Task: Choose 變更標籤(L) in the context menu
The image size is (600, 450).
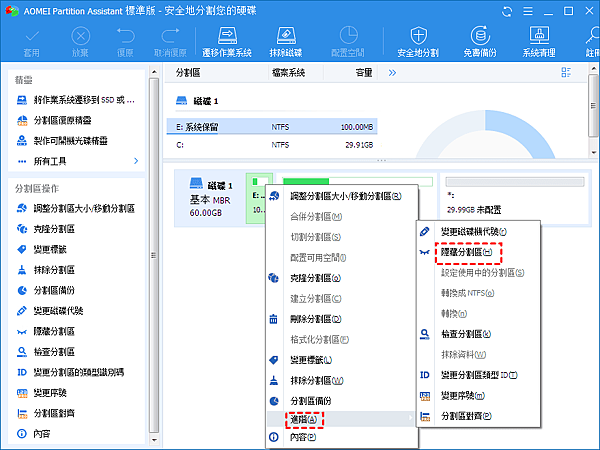Action: [x=341, y=360]
